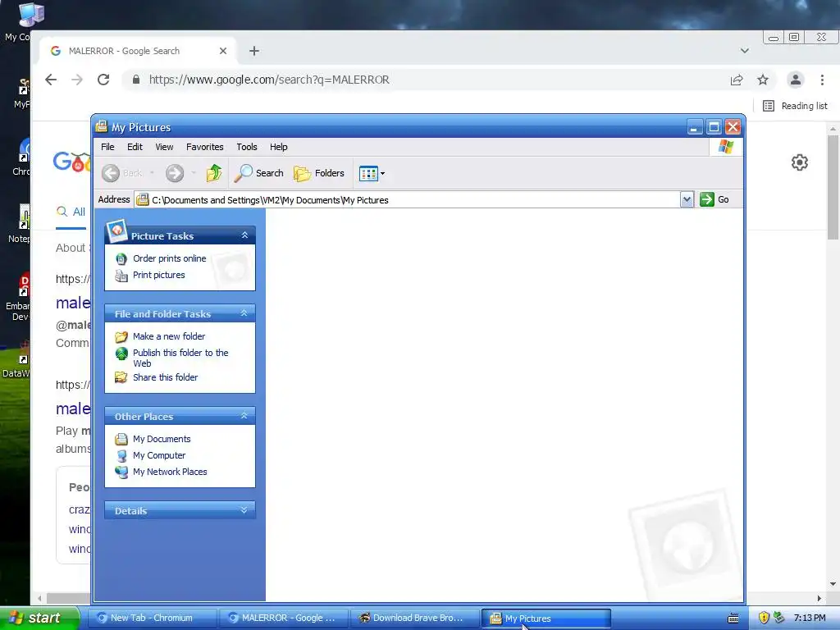
Task: Click Share this folder link
Action: pyautogui.click(x=165, y=377)
